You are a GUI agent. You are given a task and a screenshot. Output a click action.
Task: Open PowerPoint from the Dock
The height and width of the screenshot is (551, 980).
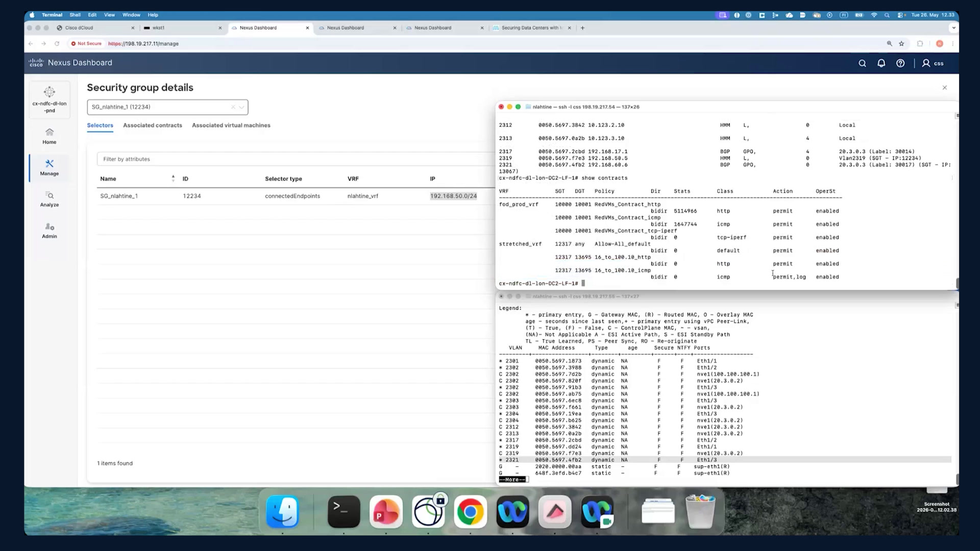pos(386,512)
